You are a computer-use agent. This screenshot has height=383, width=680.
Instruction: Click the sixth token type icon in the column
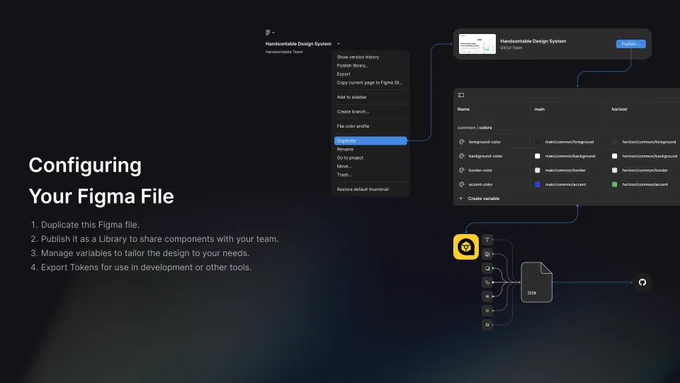click(487, 311)
